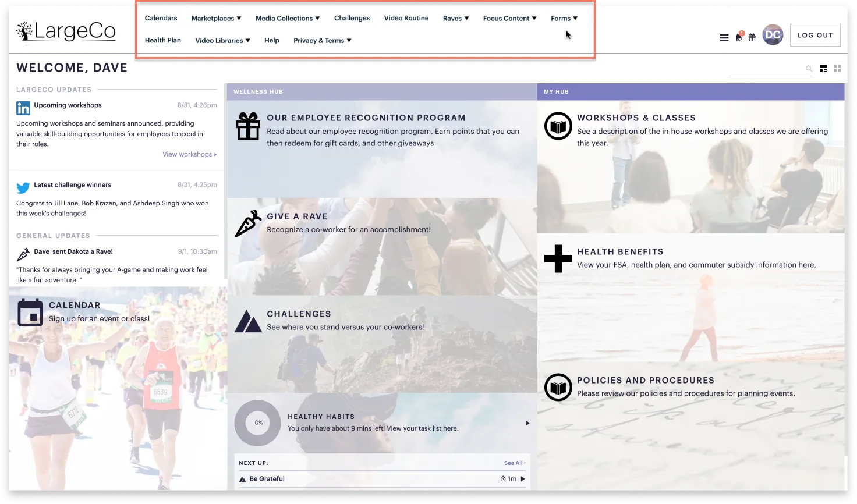The image size is (857, 504).
Task: Switch to the grid layout view icon
Action: pyautogui.click(x=837, y=69)
